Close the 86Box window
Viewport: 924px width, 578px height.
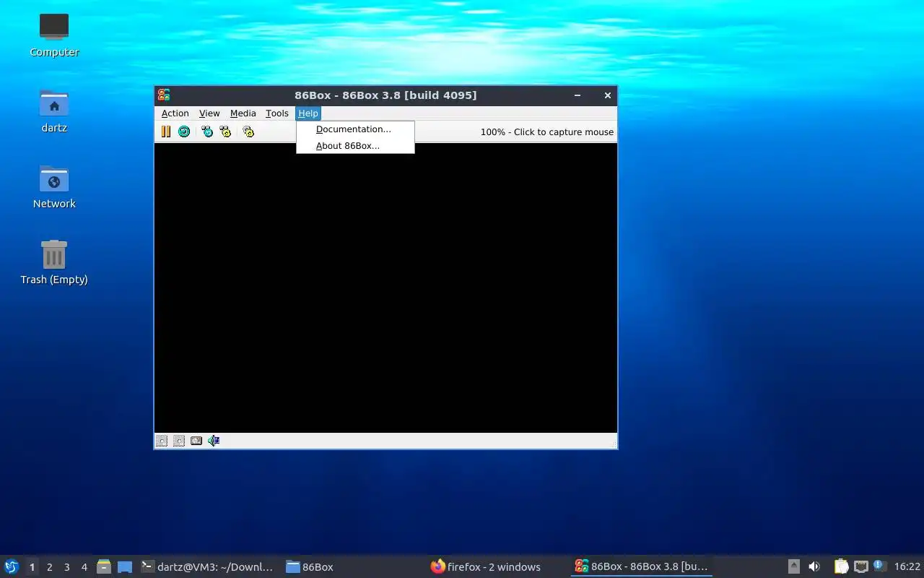pos(608,95)
